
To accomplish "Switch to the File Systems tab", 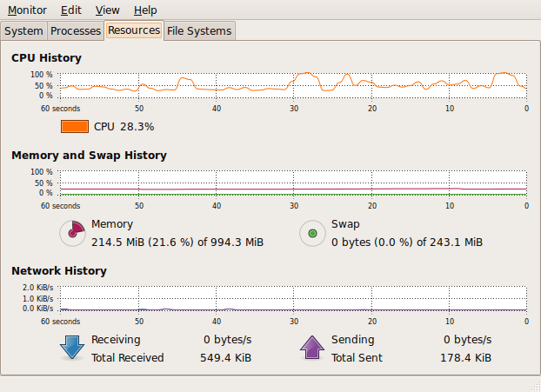I will pos(199,31).
